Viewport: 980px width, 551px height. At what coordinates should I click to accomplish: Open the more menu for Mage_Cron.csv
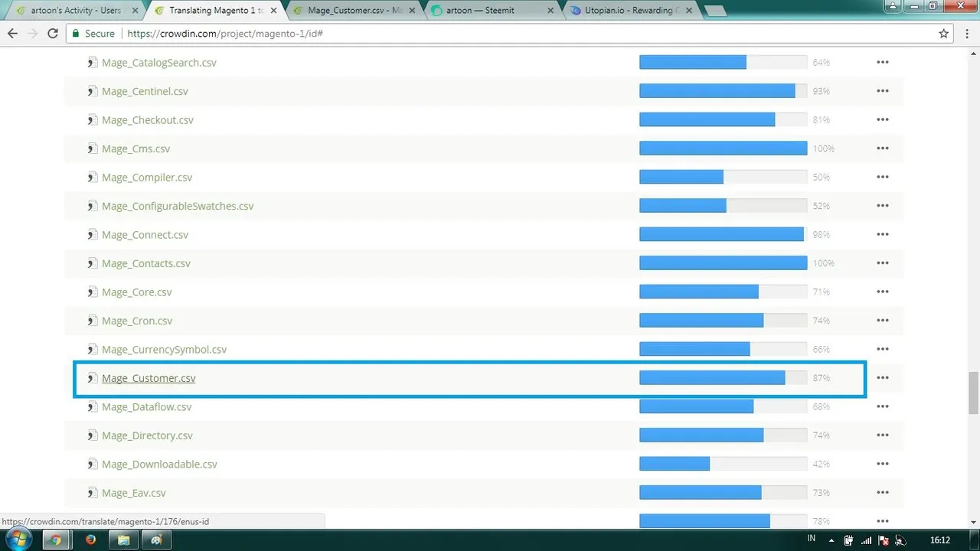tap(883, 321)
